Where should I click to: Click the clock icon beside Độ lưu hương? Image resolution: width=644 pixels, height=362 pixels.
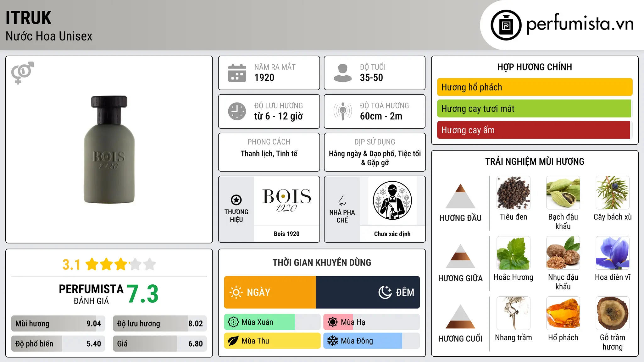pos(237,111)
